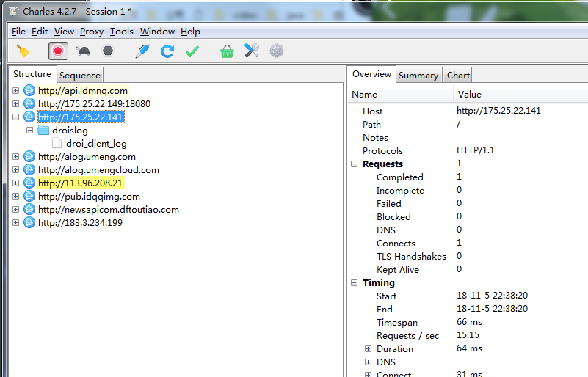
Task: Collapse the 175.25.22.141 host node
Action: (15, 117)
